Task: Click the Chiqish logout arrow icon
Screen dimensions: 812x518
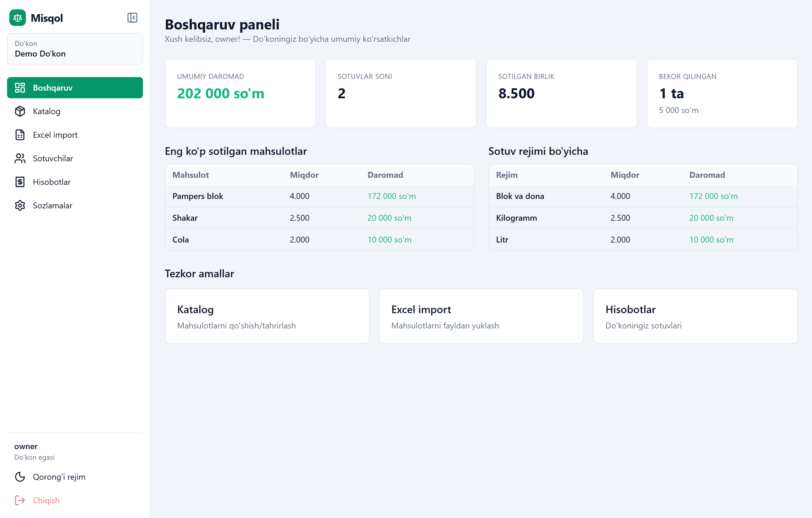Action: click(20, 500)
